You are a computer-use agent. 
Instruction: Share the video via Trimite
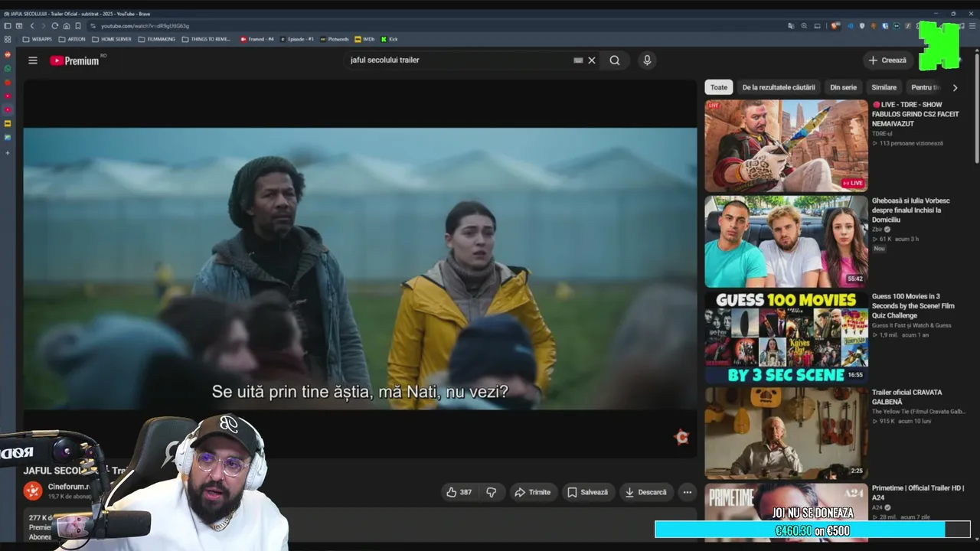(x=533, y=492)
